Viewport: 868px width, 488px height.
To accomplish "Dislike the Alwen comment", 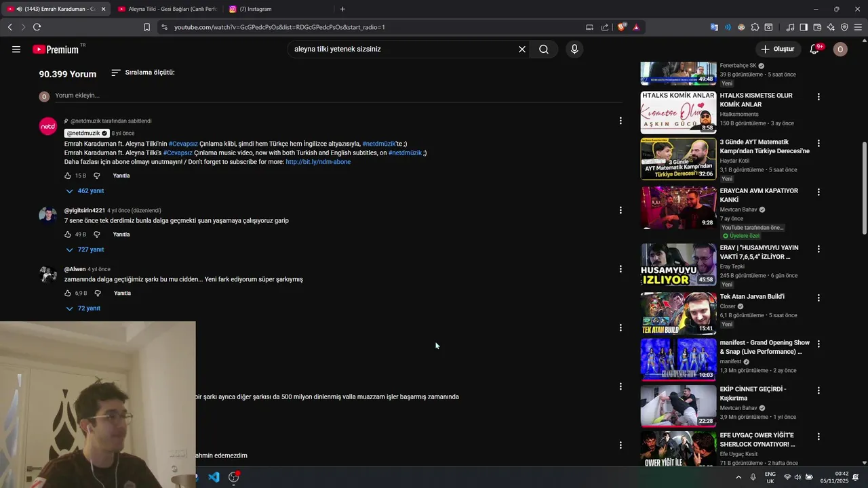I will (x=98, y=293).
